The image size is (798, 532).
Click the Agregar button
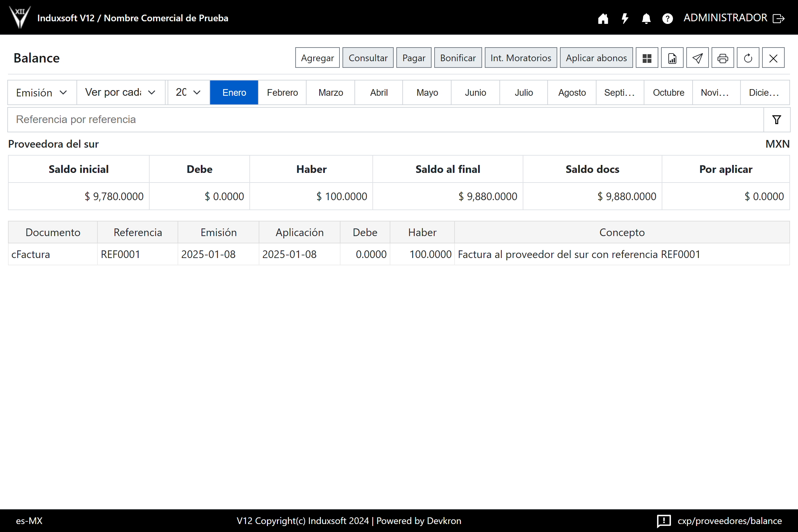point(317,58)
